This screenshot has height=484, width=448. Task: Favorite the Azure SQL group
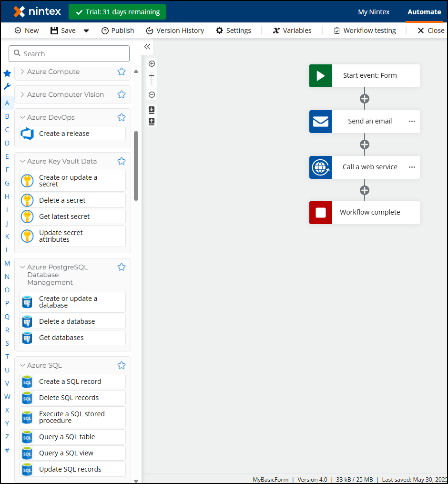pyautogui.click(x=122, y=365)
